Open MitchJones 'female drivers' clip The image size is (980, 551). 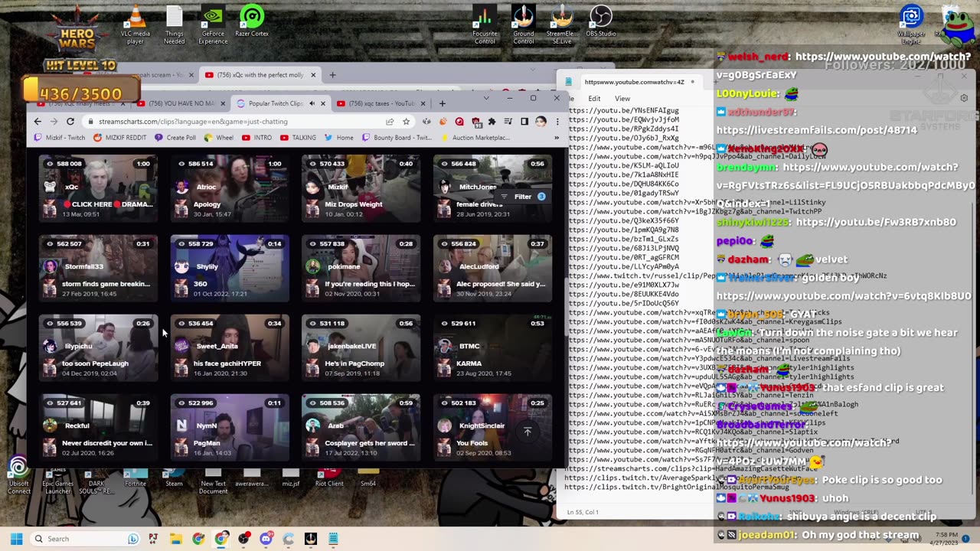(x=492, y=188)
